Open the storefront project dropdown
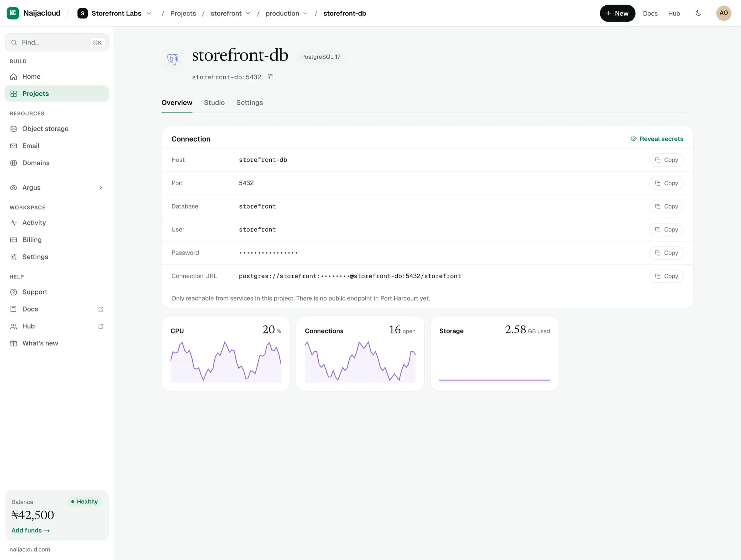The width and height of the screenshot is (741, 560). pyautogui.click(x=230, y=13)
